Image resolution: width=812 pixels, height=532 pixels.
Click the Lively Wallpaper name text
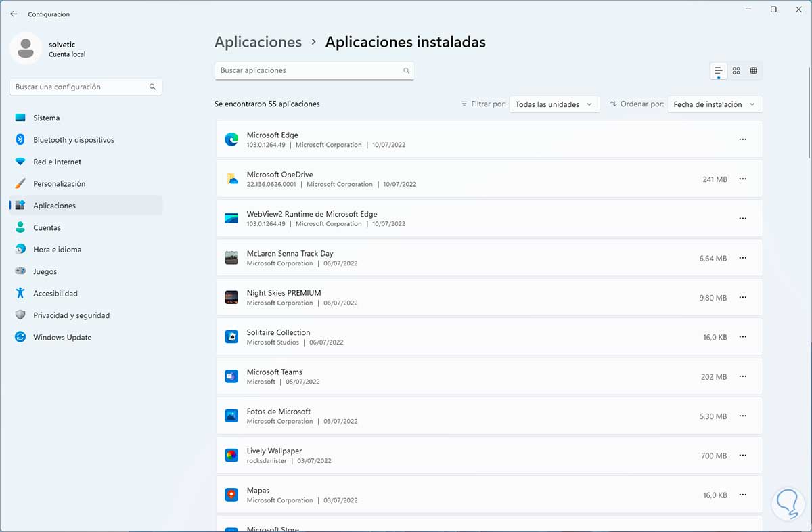click(274, 451)
